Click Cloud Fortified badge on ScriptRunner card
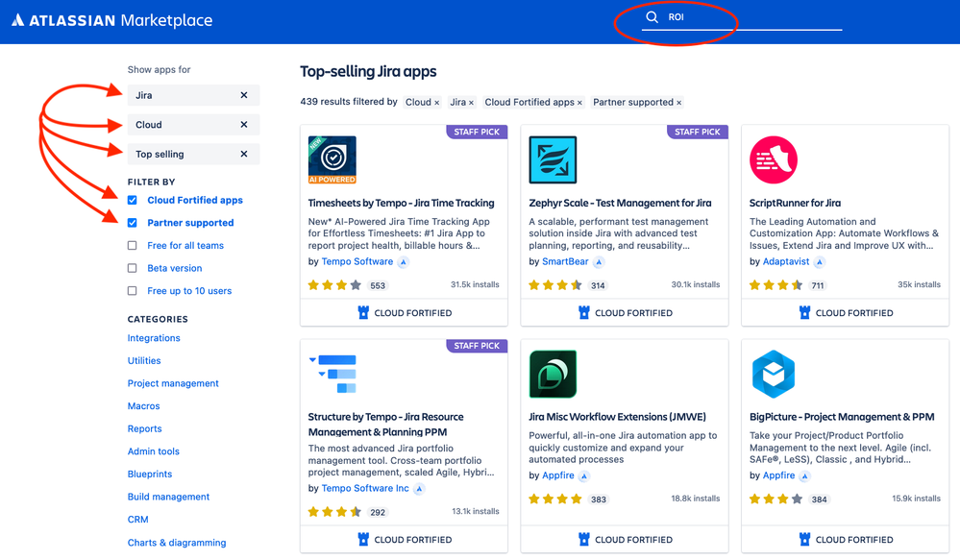The image size is (960, 560). point(846,313)
